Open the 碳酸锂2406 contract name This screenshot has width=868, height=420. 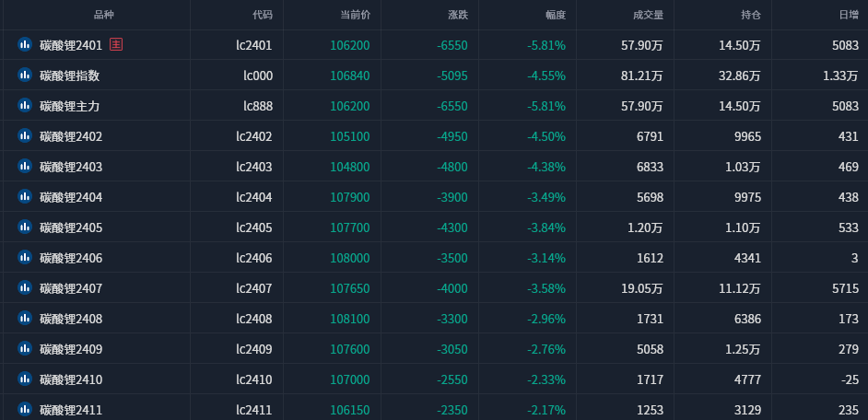(x=71, y=258)
